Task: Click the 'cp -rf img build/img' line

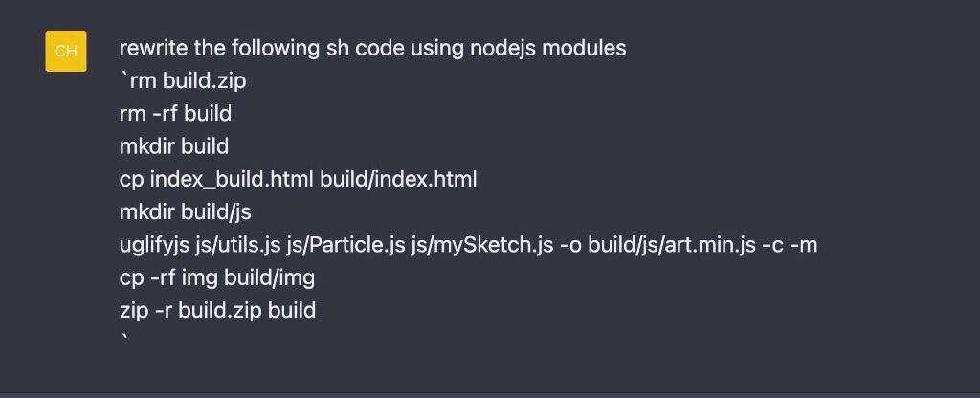Action: tap(217, 278)
